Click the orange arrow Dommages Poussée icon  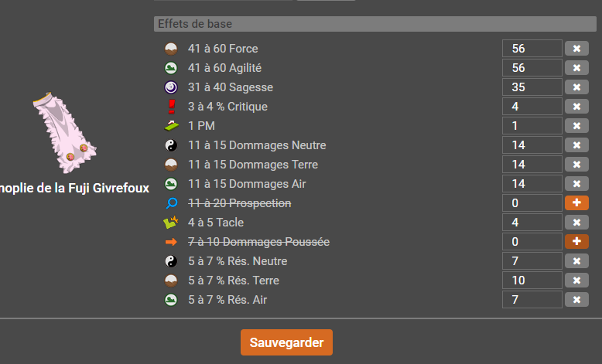coord(171,242)
